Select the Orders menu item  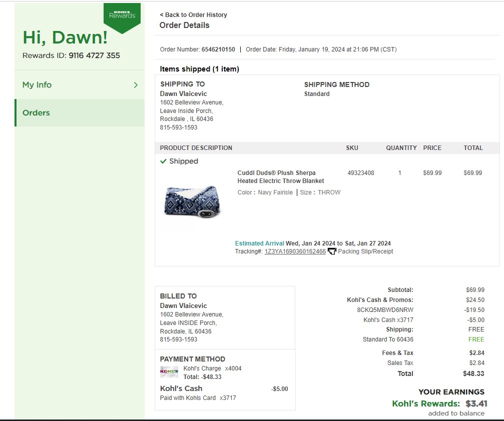pos(80,112)
